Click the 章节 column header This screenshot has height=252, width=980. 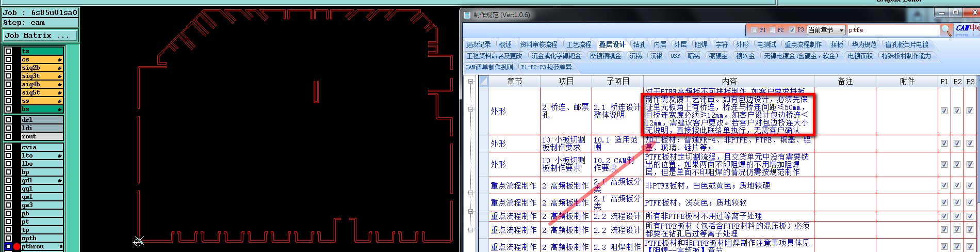515,81
